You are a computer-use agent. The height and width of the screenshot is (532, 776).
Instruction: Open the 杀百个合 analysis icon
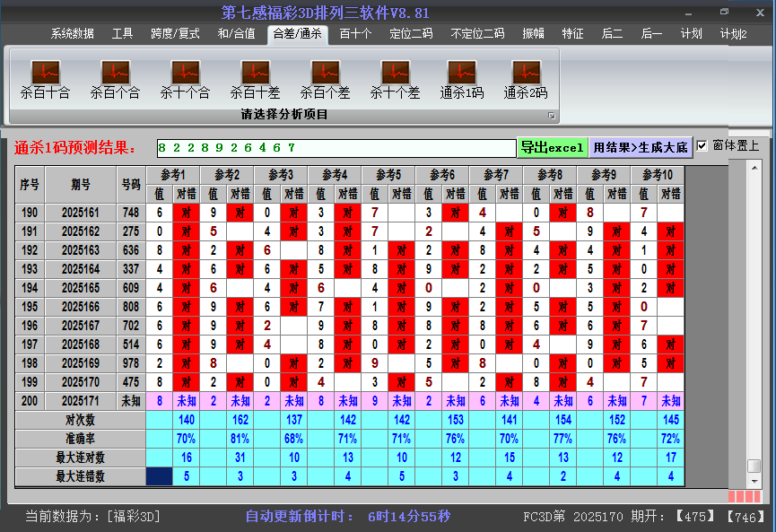coord(116,79)
